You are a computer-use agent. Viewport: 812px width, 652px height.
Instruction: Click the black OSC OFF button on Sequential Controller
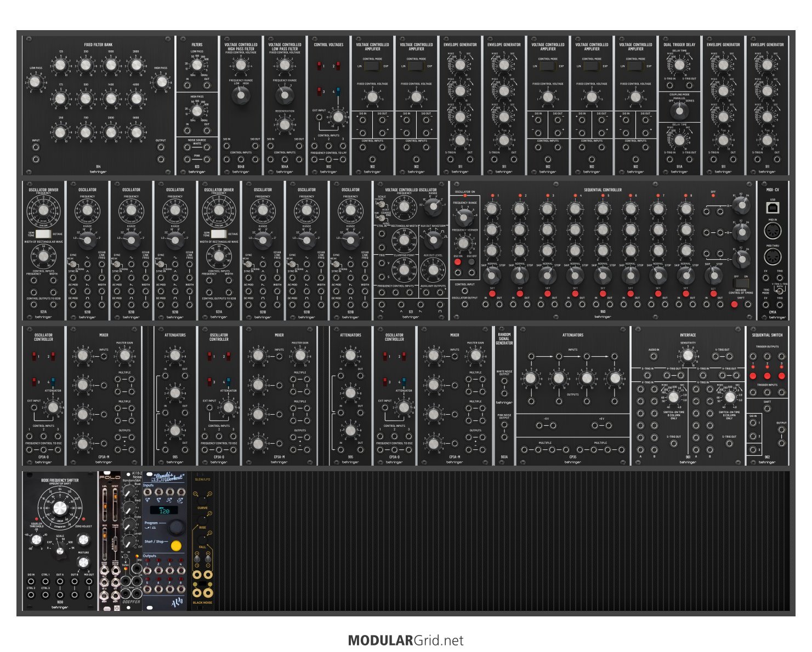pos(472,262)
